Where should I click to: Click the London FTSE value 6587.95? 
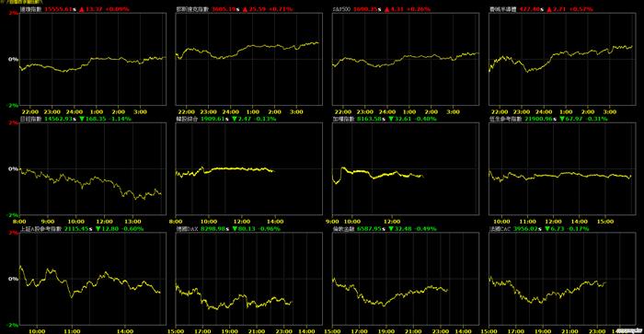coord(369,228)
